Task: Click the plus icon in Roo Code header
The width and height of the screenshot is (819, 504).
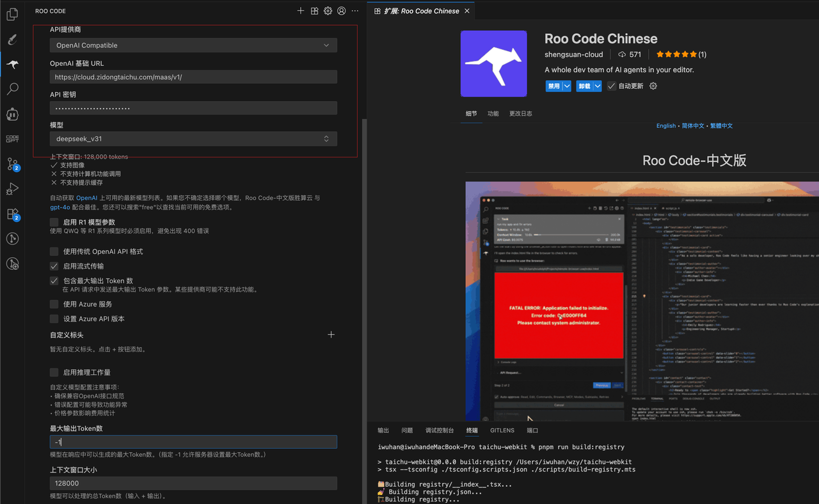Action: [x=301, y=11]
